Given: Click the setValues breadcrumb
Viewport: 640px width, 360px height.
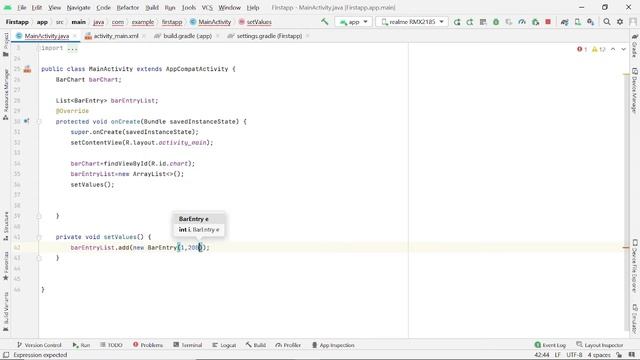Looking at the screenshot, I should (x=255, y=22).
